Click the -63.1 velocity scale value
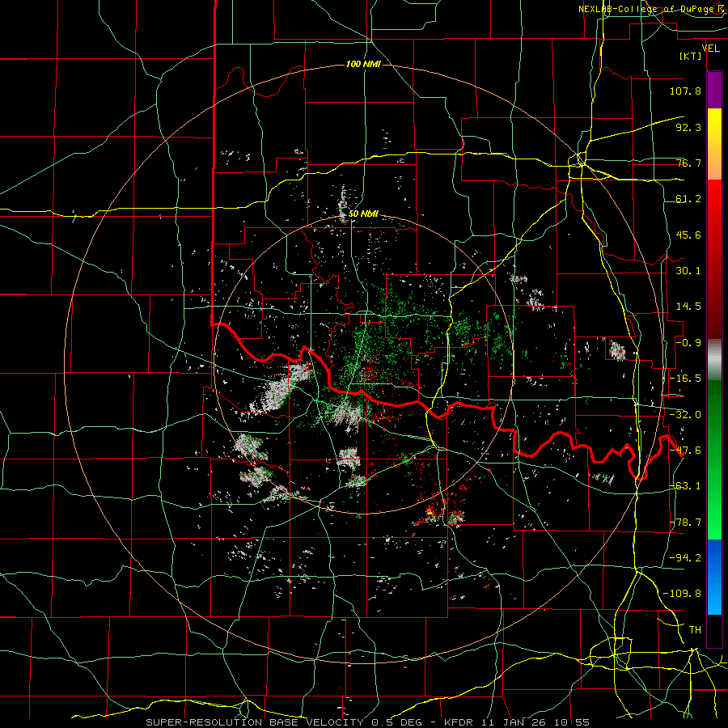The width and height of the screenshot is (728, 728). [685, 486]
